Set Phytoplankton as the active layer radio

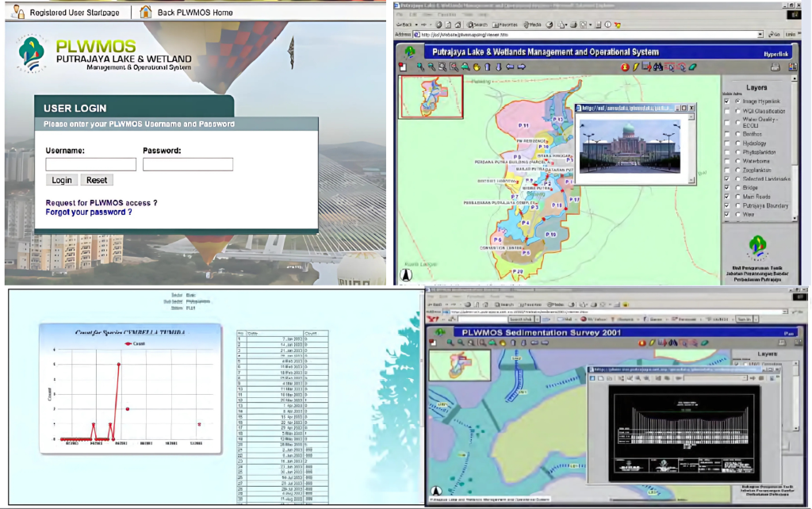point(738,152)
